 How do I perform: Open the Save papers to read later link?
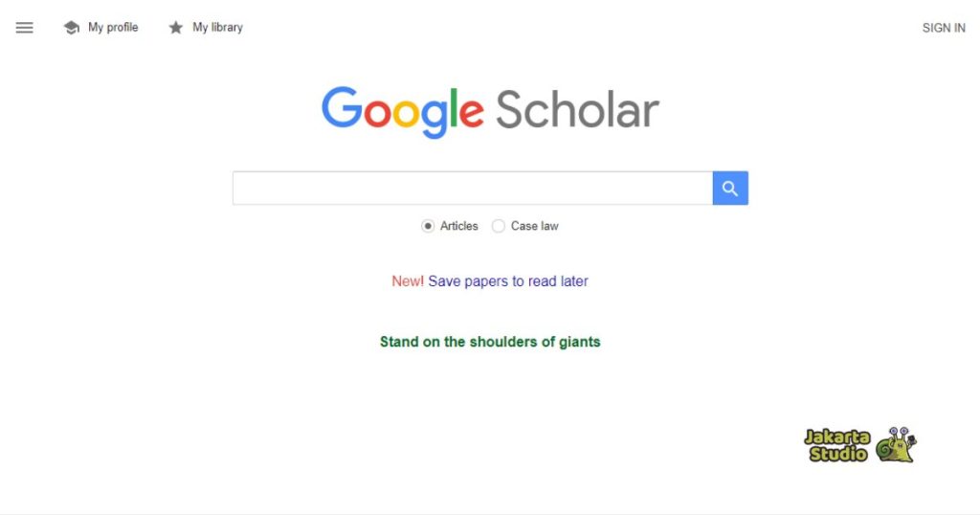508,281
